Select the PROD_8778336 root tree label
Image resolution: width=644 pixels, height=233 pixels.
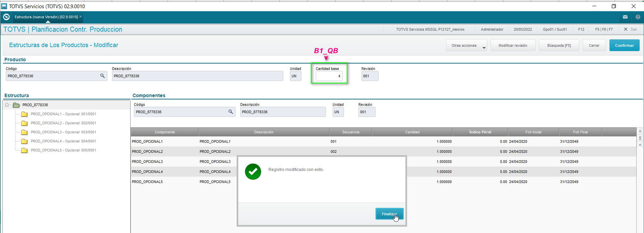(35, 105)
